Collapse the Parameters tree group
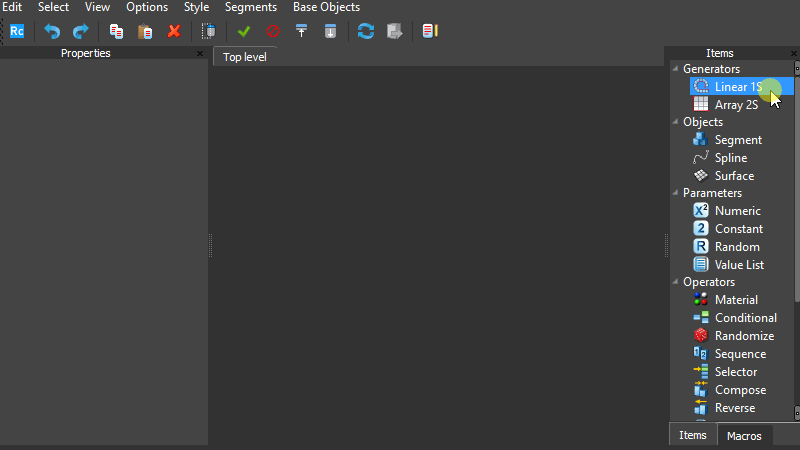The height and width of the screenshot is (450, 800). (x=675, y=193)
